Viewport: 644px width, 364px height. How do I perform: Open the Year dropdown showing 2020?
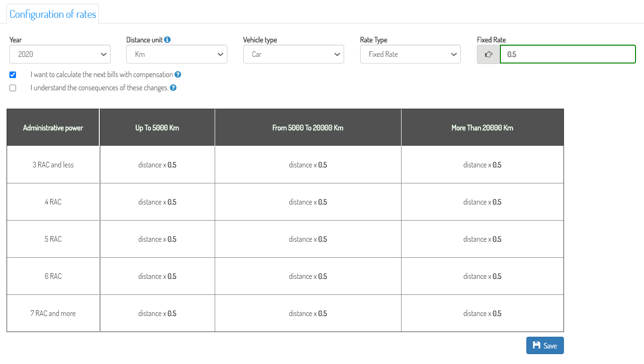(x=60, y=54)
